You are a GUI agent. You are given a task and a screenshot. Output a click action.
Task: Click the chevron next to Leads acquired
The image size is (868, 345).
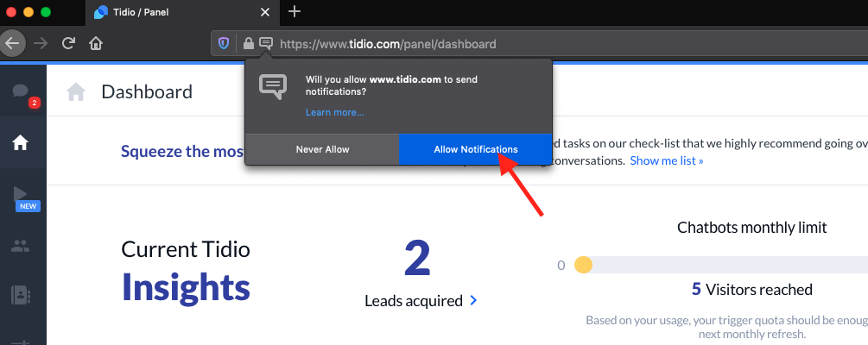pos(473,300)
